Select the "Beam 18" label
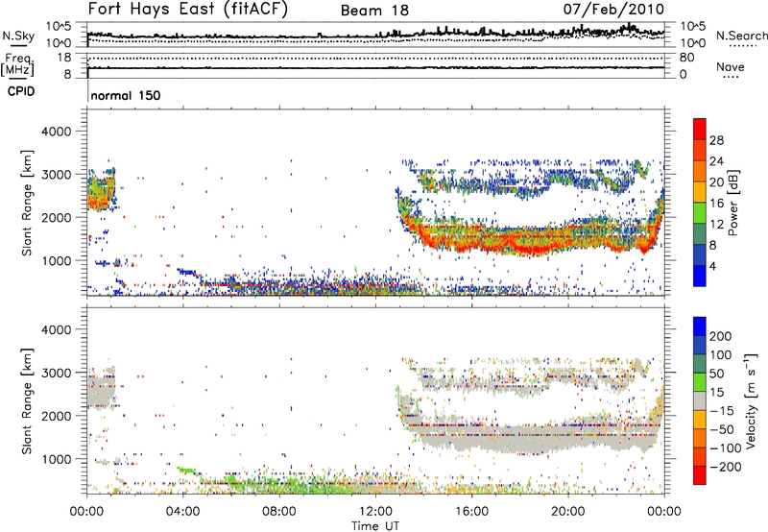Screen dimensions: 768x532 tap(374, 11)
